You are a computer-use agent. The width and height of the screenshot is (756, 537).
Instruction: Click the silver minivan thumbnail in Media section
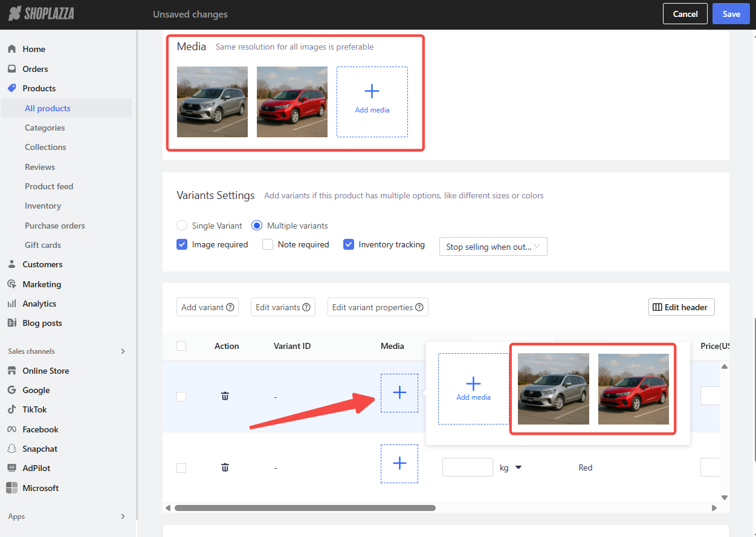pyautogui.click(x=212, y=102)
